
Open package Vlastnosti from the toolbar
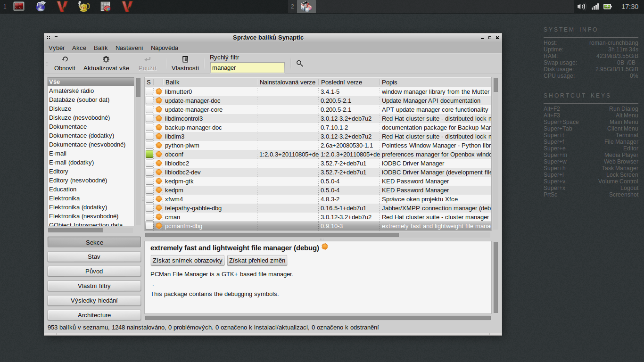185,64
